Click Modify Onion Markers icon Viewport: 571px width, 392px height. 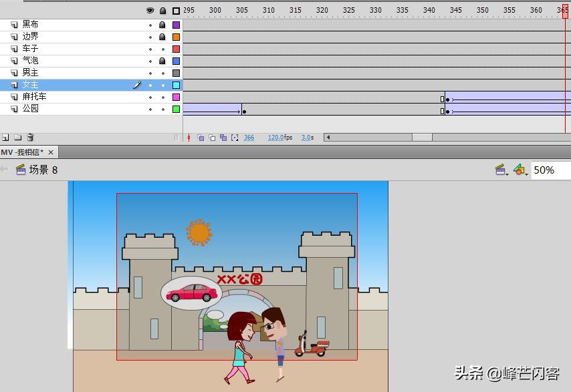pos(235,138)
